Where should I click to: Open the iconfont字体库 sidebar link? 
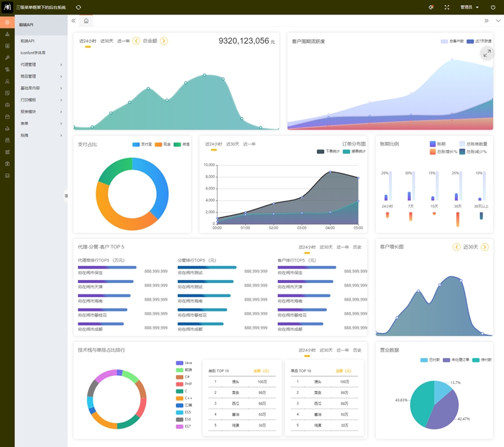[33, 53]
